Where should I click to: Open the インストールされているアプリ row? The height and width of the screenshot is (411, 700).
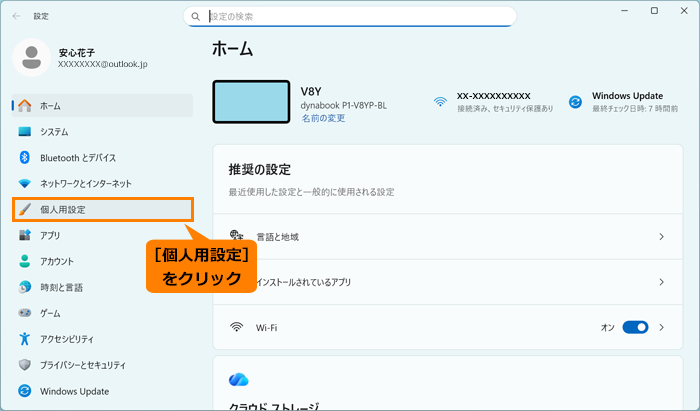coord(448,282)
